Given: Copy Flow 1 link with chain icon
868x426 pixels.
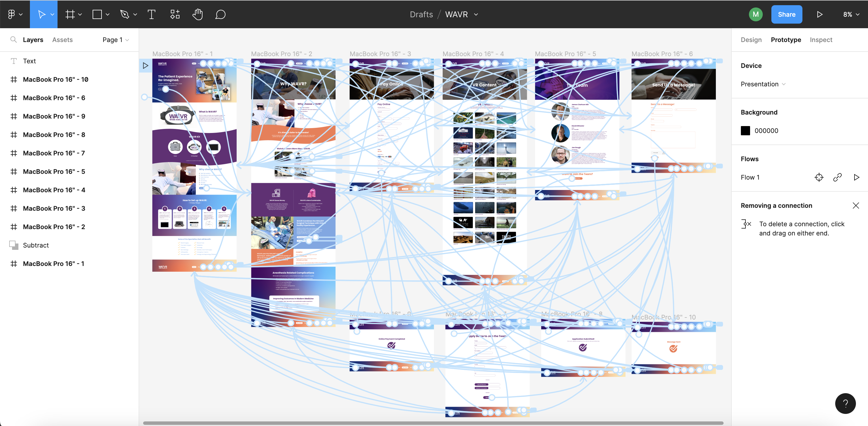Looking at the screenshot, I should pos(837,177).
